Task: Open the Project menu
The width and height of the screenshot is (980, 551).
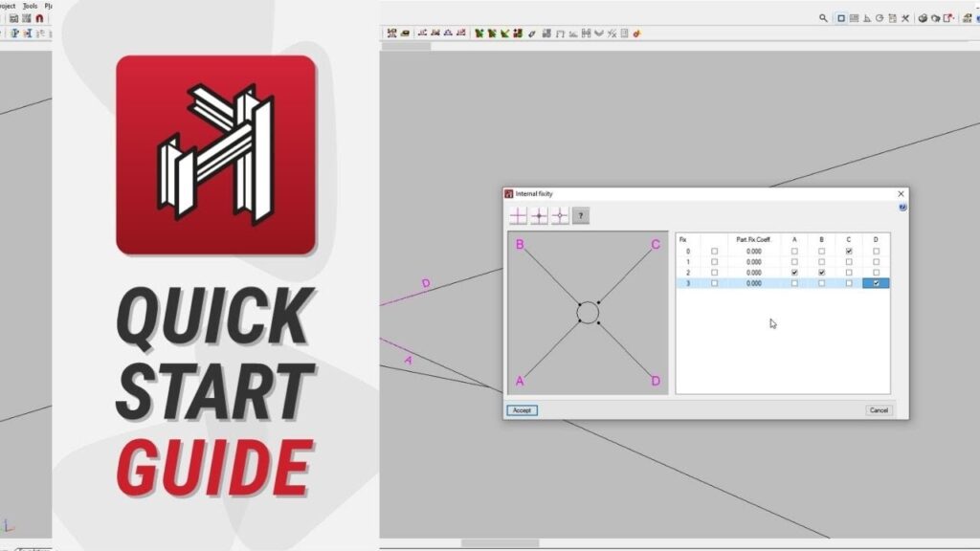Action: tap(6, 6)
